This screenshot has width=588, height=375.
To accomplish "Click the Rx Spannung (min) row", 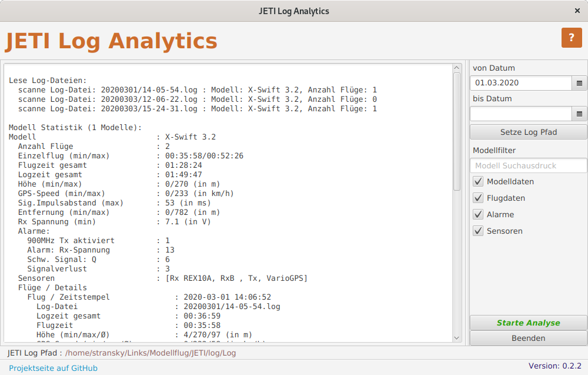I will tap(115, 222).
